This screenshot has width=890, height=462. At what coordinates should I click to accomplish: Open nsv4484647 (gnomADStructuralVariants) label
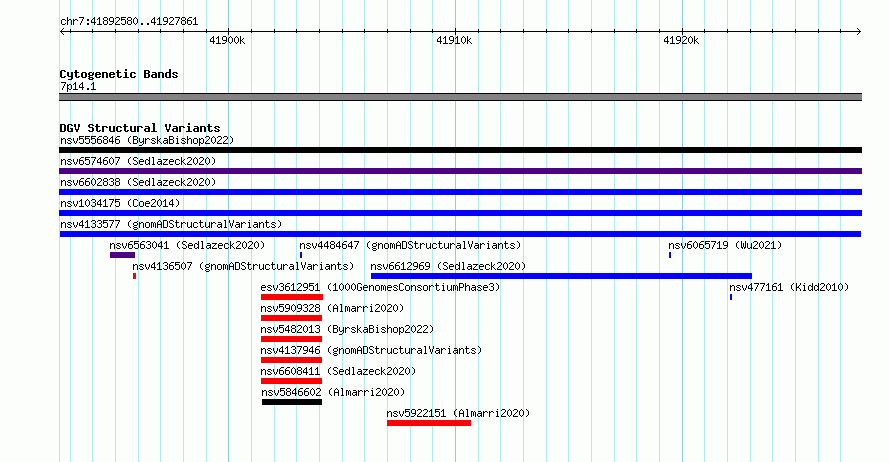tap(410, 245)
